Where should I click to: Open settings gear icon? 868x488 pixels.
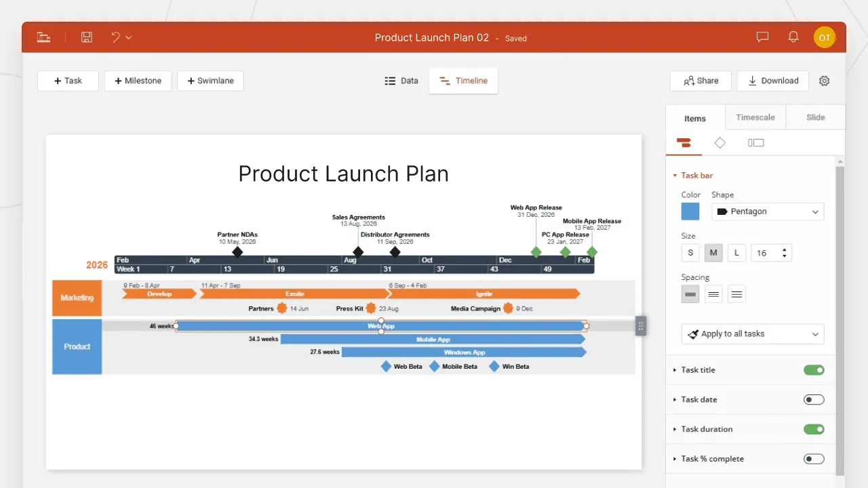click(x=824, y=81)
